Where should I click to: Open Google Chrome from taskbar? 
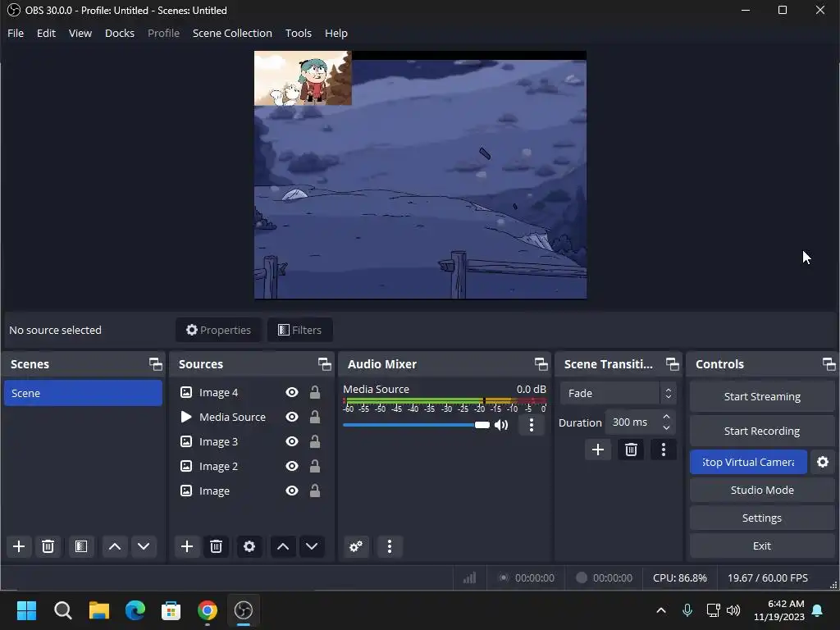[208, 610]
